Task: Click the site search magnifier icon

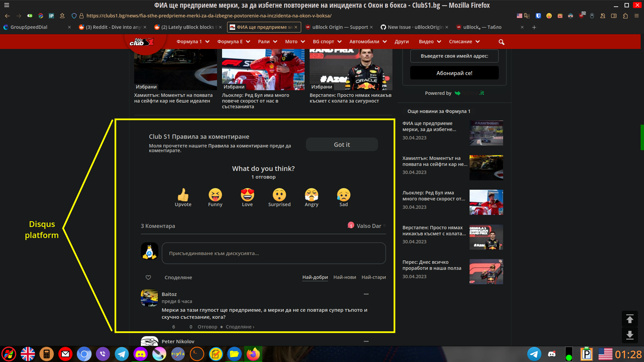Action: (x=501, y=42)
